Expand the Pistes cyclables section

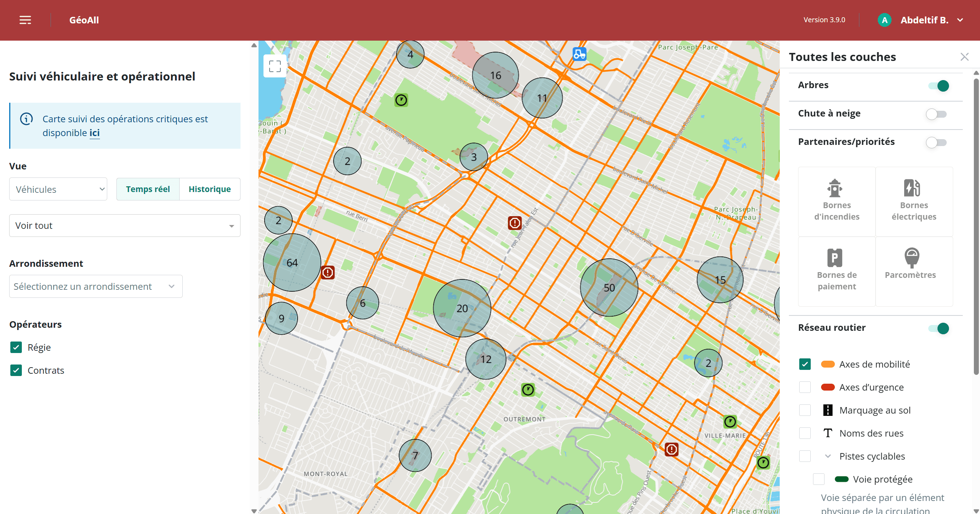[x=827, y=456]
